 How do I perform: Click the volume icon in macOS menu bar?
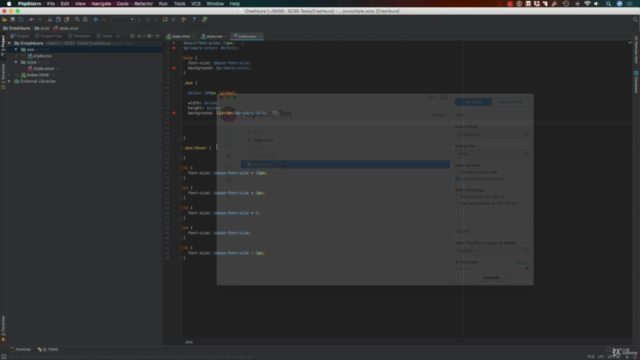(596, 4)
